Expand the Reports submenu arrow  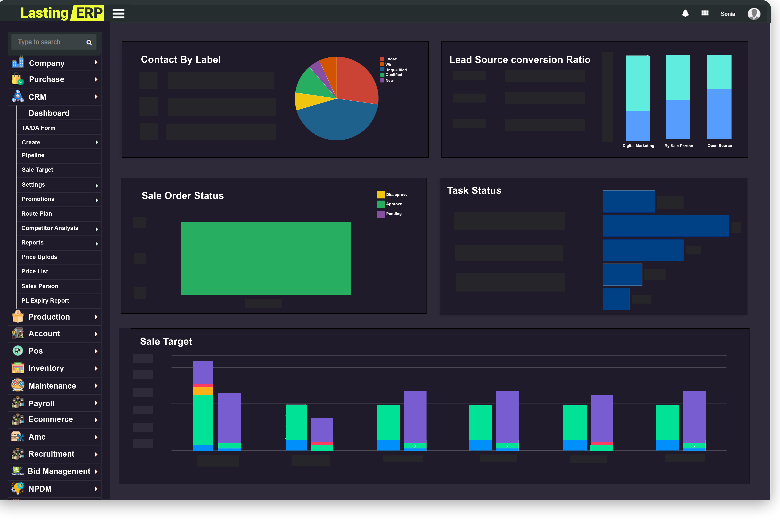[97, 244]
